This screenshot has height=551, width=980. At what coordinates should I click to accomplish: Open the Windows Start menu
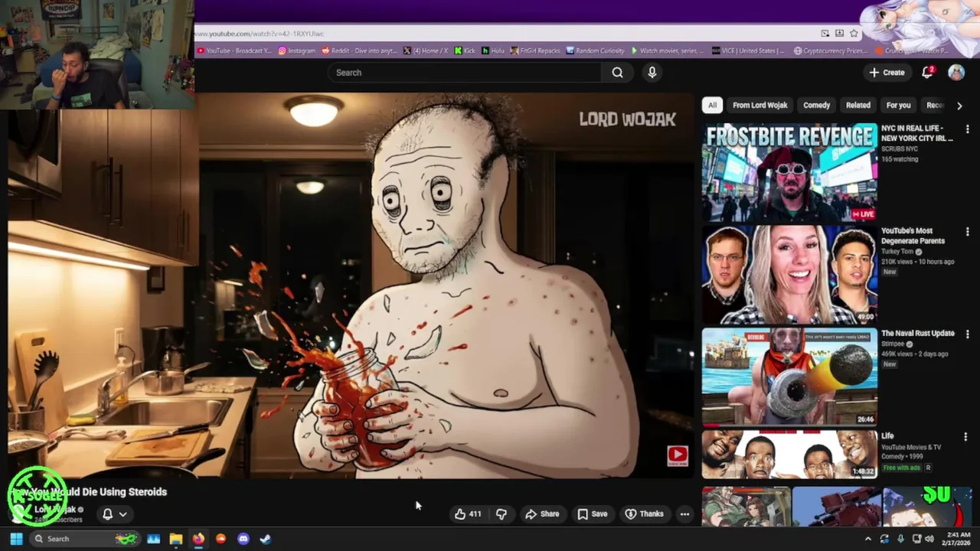[x=16, y=539]
